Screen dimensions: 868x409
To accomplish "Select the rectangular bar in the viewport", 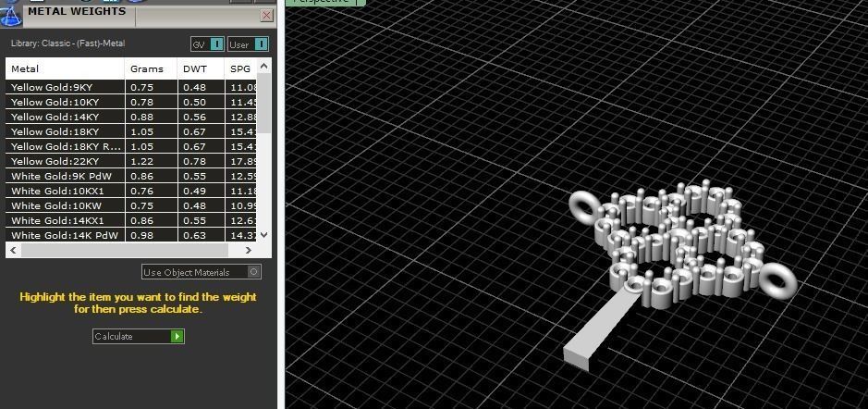I will coord(601,329).
